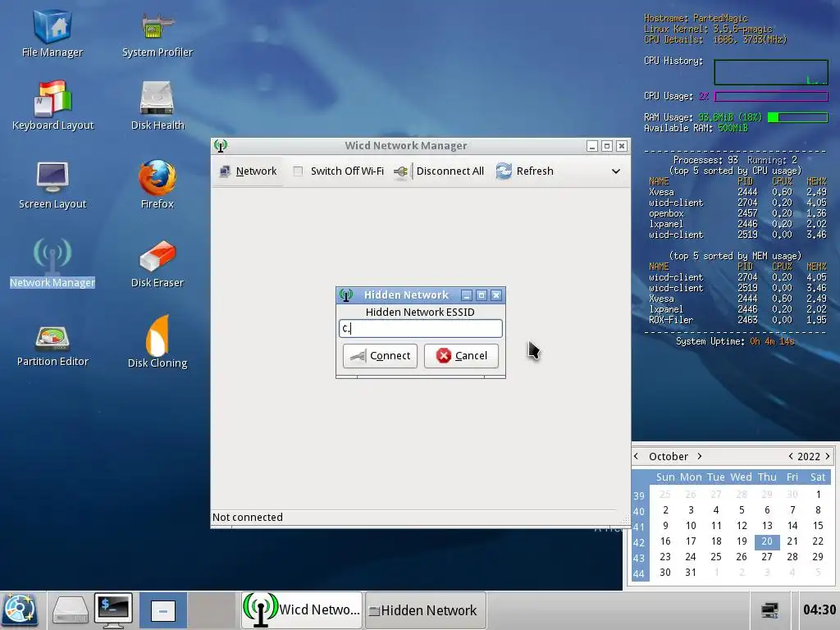Select October 27 in the calendar
The width and height of the screenshot is (840, 630).
click(x=767, y=557)
